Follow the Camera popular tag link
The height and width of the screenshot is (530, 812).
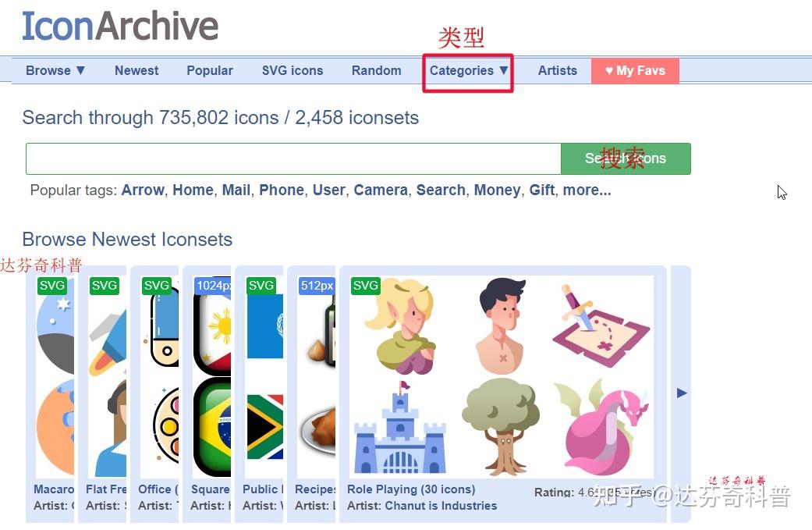pyautogui.click(x=381, y=190)
